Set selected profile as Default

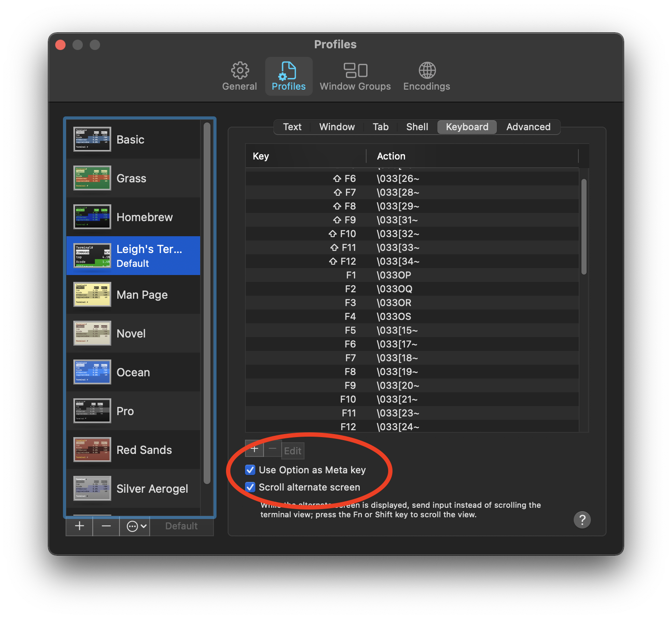pos(182,526)
